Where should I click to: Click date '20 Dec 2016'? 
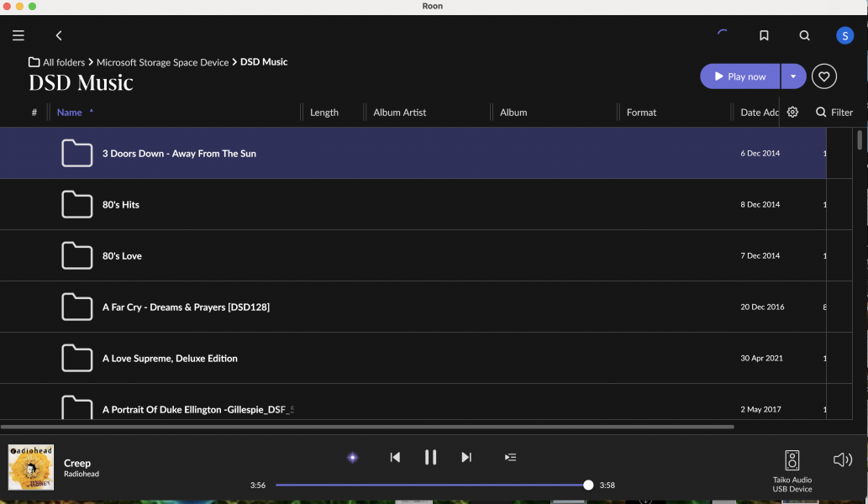pos(762,307)
